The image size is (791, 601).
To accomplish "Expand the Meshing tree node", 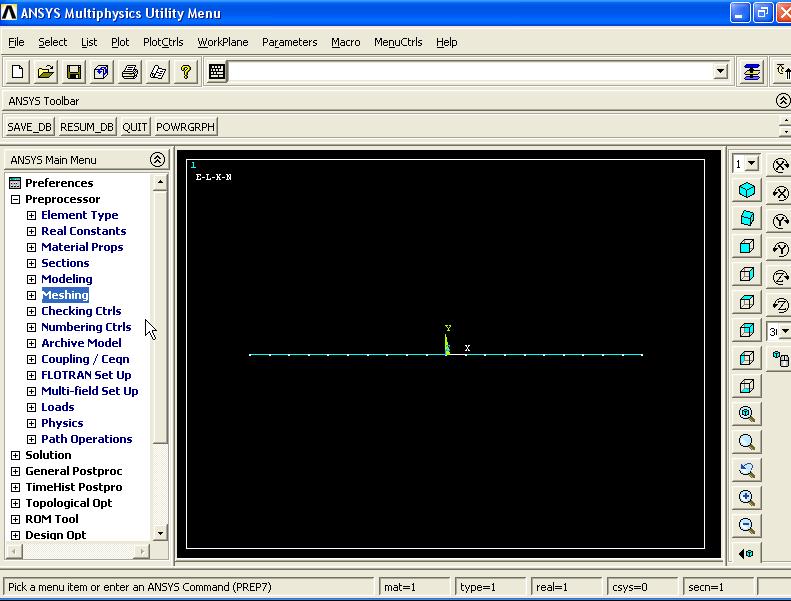I will (x=31, y=295).
